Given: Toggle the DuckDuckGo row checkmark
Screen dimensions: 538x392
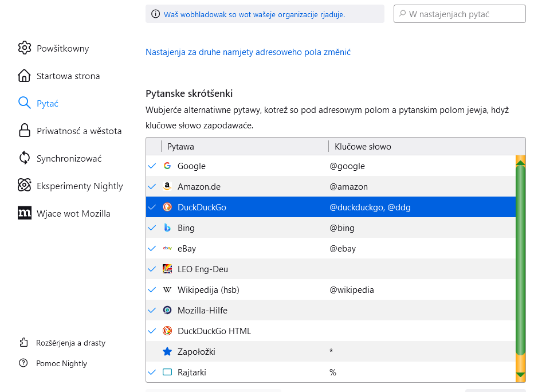Looking at the screenshot, I should tap(152, 207).
